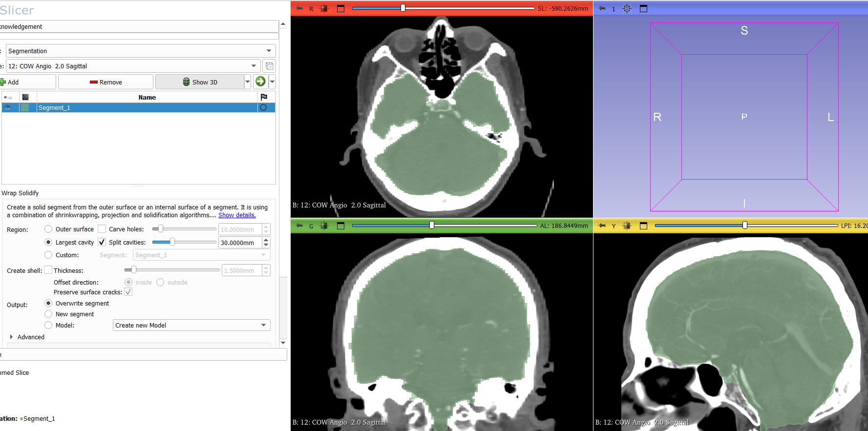This screenshot has height=431, width=868.
Task: Pin the red slice view controller
Action: pos(299,8)
